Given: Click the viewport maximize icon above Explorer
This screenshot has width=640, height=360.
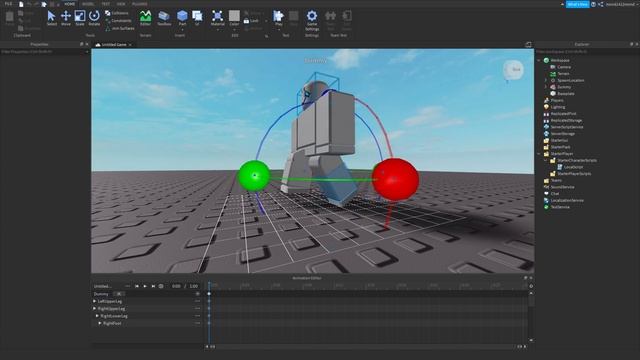Looking at the screenshot, I should click(528, 44).
